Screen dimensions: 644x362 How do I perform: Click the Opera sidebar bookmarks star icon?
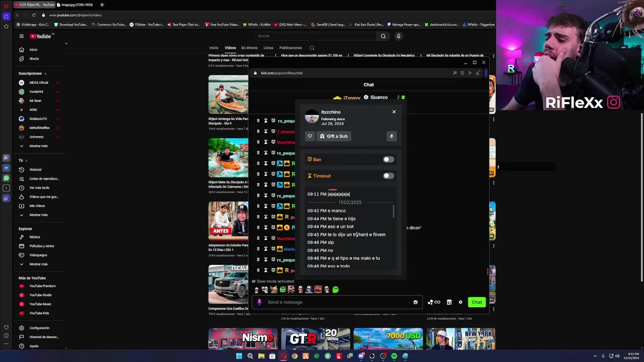(x=6, y=26)
